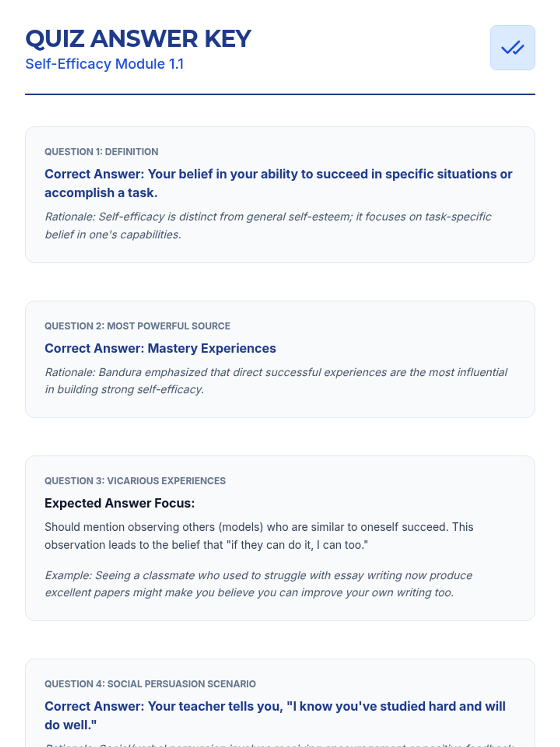Click the classmate essay writing example text
This screenshot has width=560, height=747.
pos(259,584)
